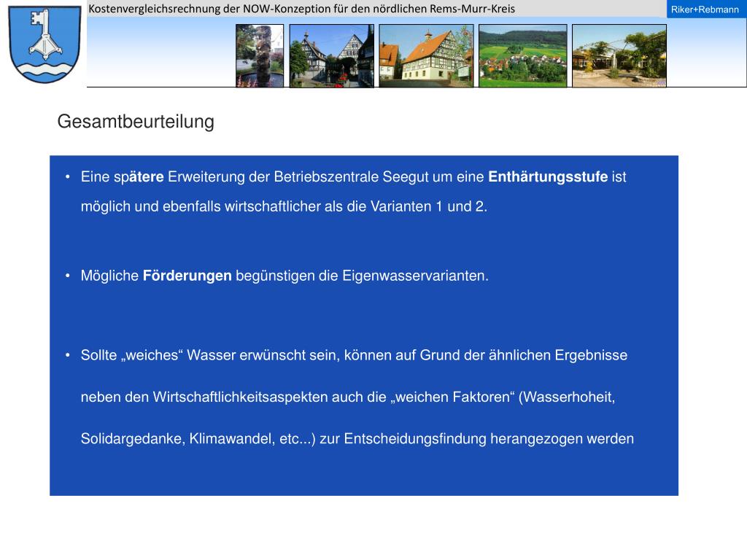Select the fountain photo thumbnail
The width and height of the screenshot is (747, 560).
click(260, 55)
